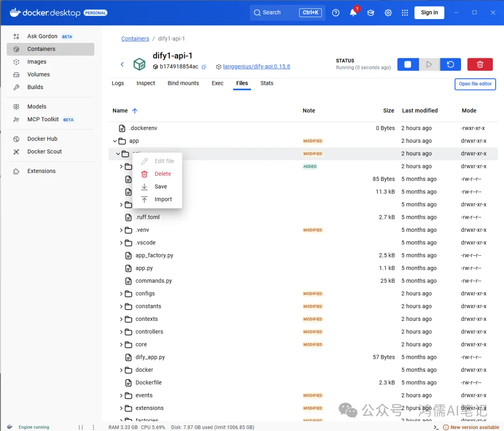Switch to the Stats tab
The width and height of the screenshot is (504, 431).
coord(267,83)
